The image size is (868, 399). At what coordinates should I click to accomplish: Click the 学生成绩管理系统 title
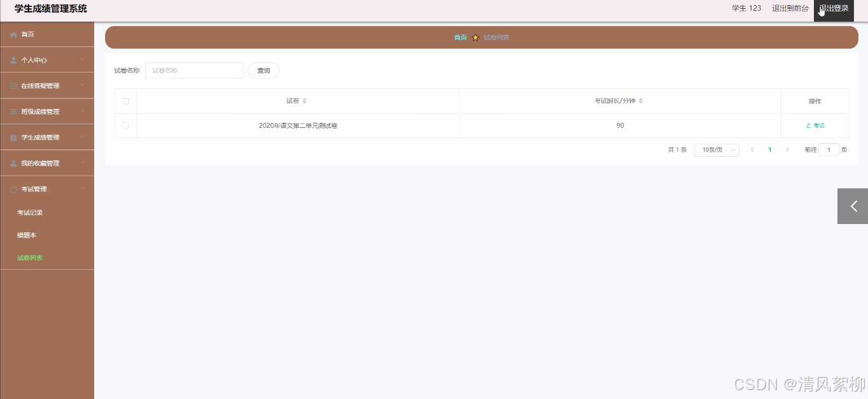(x=51, y=9)
